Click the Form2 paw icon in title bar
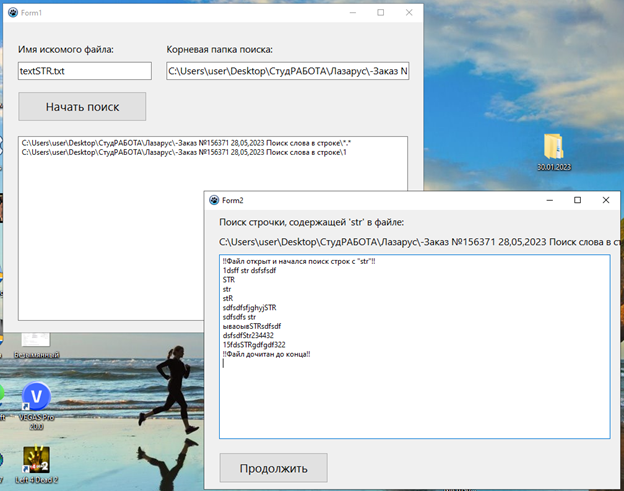 point(214,200)
